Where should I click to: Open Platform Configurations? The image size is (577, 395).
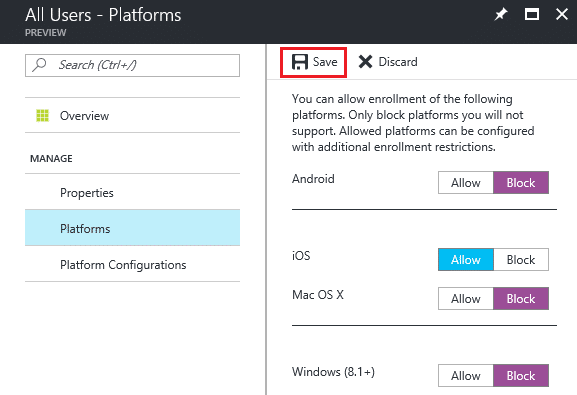coord(132,265)
